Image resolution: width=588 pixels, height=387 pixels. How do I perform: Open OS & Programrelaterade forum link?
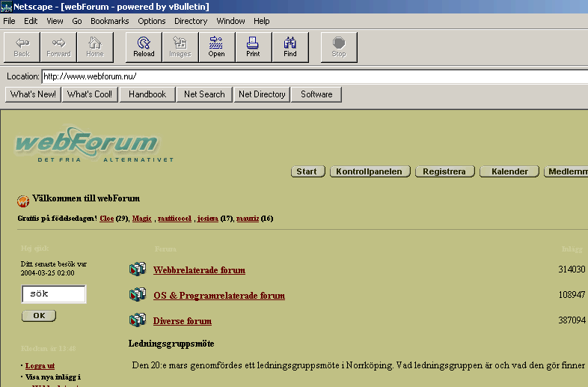click(x=219, y=296)
